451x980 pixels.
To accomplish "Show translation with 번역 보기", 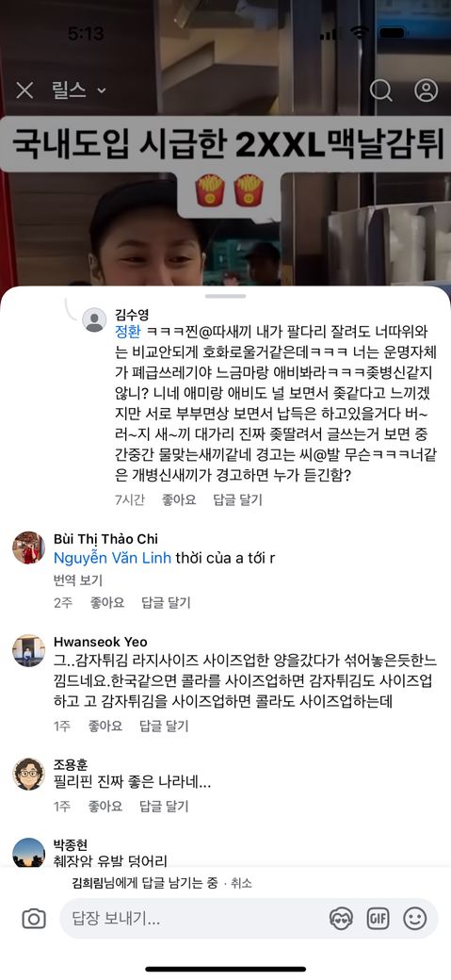I will [78, 580].
